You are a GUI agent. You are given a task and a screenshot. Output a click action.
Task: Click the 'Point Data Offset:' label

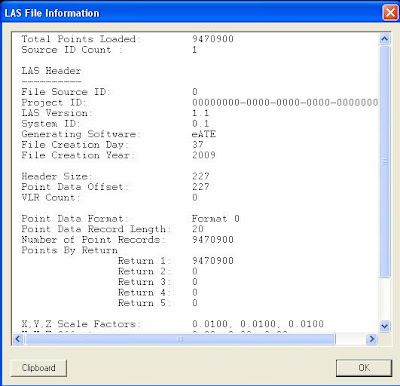[75, 187]
